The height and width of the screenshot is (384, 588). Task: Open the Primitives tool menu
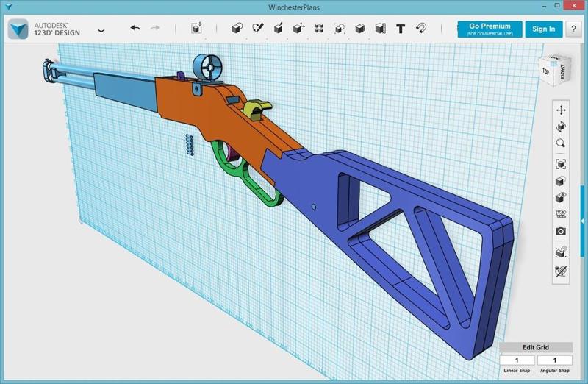[237, 28]
